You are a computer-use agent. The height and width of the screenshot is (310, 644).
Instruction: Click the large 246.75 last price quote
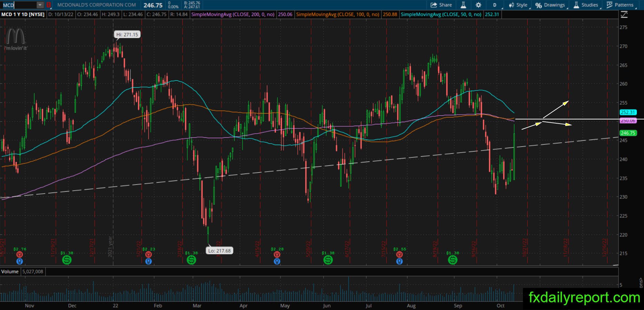point(153,5)
